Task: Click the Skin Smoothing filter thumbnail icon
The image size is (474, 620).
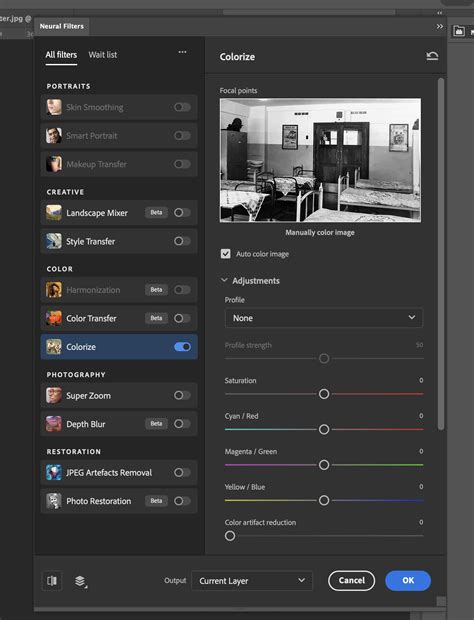Action: click(x=54, y=107)
